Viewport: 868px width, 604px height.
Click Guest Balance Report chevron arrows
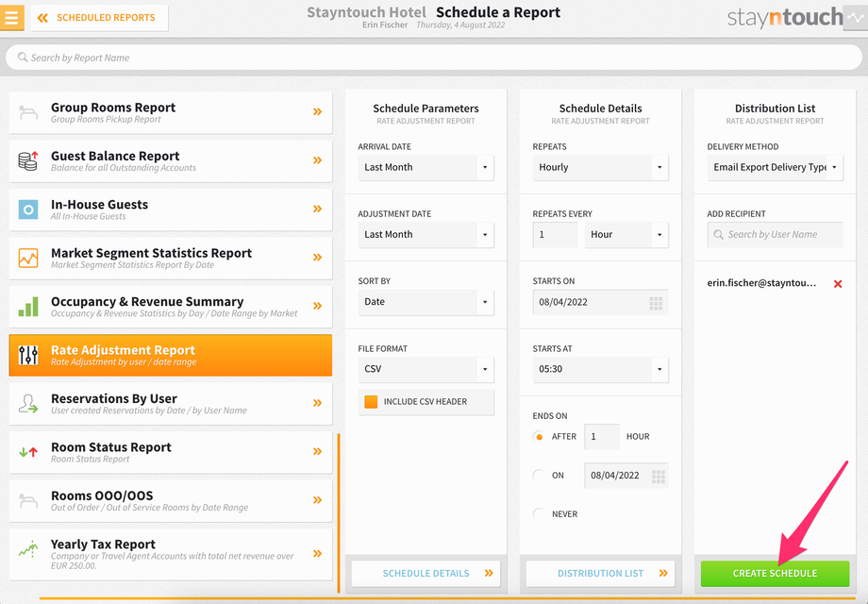pyautogui.click(x=317, y=160)
